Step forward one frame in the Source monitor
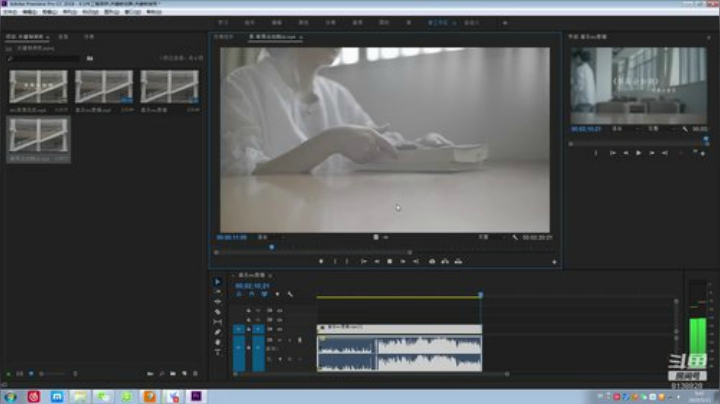 (403, 262)
